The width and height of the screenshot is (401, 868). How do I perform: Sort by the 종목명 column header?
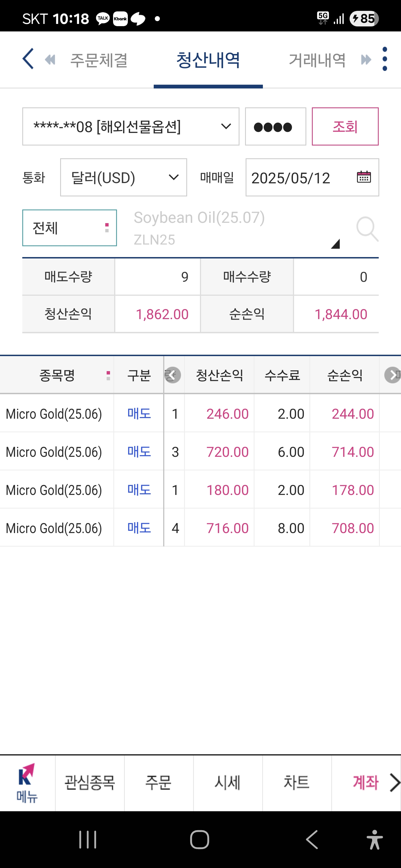coord(57,375)
